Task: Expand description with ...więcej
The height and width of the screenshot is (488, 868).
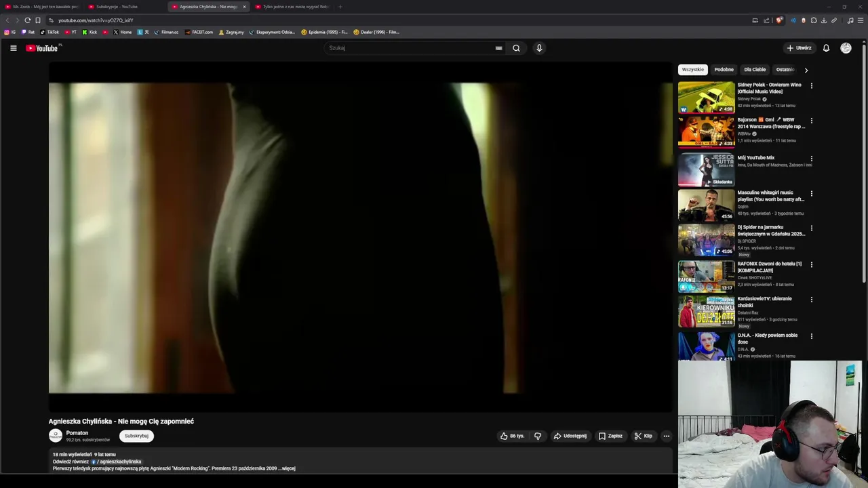Action: click(x=288, y=468)
